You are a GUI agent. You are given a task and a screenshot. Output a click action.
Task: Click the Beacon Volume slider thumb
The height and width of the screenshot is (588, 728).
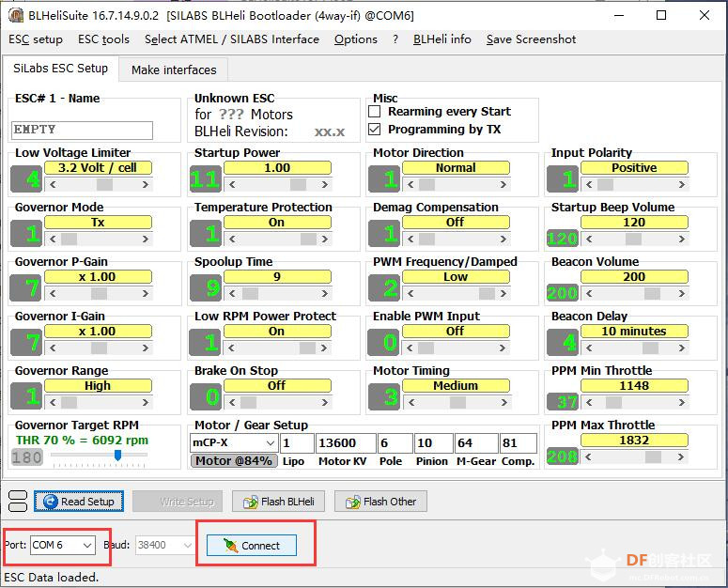pos(652,293)
